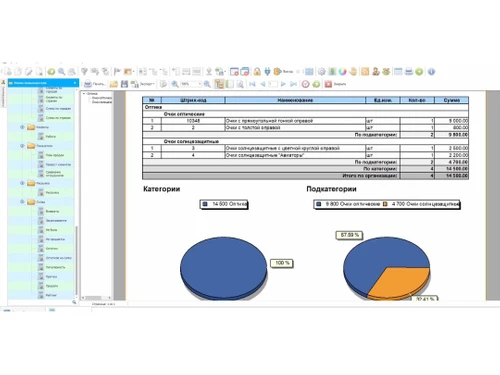
Task: Click the 10348 barcode cell
Action: coord(193,121)
